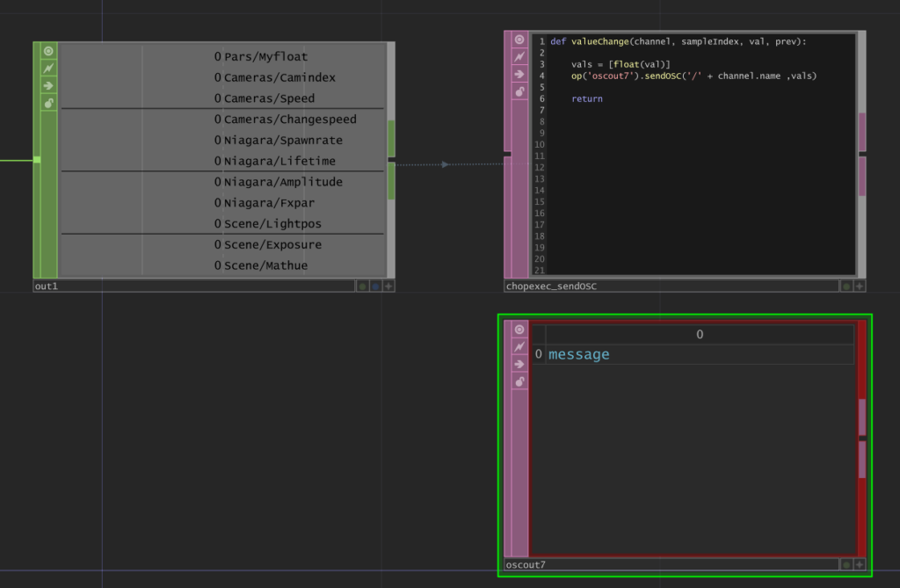Click arrow flag icon on oscout7 node

[519, 364]
